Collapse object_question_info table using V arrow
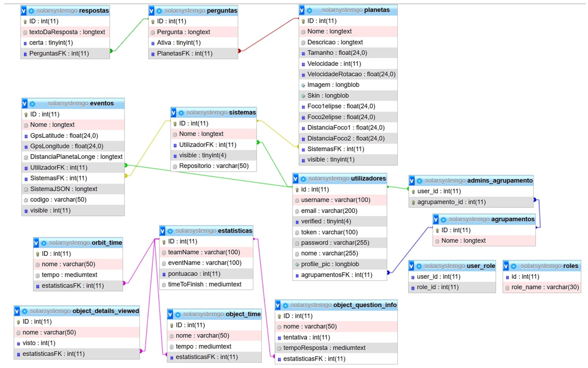This screenshot has width=588, height=368. pyautogui.click(x=278, y=305)
